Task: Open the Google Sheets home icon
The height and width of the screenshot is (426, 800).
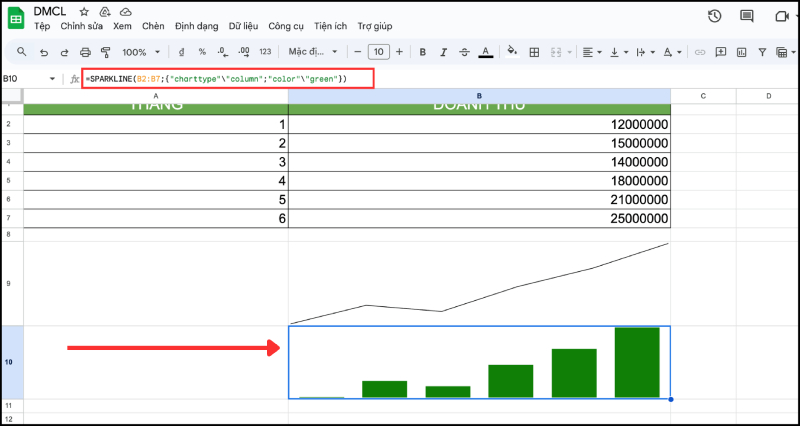Action: [16, 18]
